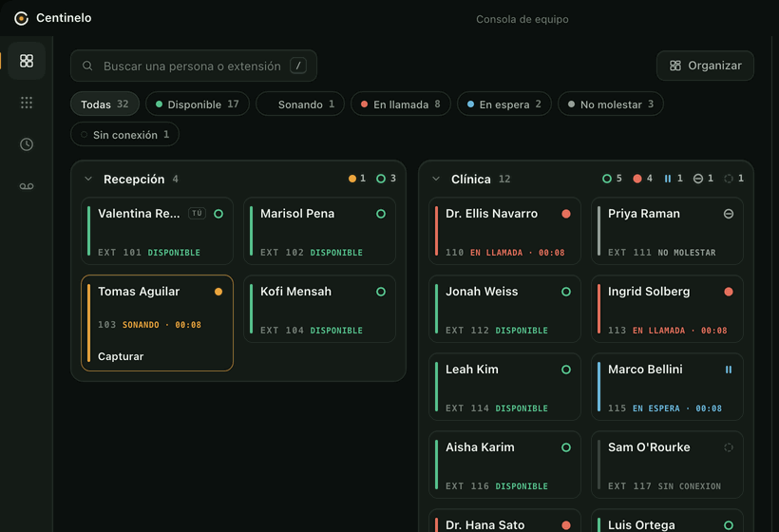The width and height of the screenshot is (779, 532).
Task: Click EXT 117 SIN CONEXION text
Action: (x=664, y=486)
